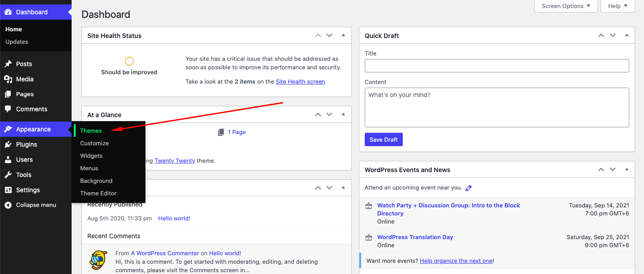Click the Plugins plug icon
Image resolution: width=644 pixels, height=274 pixels.
(x=8, y=144)
